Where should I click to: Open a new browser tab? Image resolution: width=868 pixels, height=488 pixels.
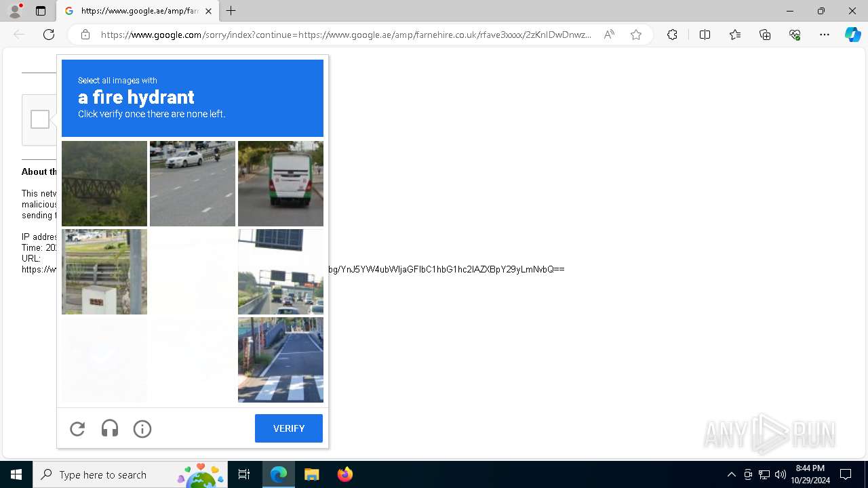pos(231,11)
